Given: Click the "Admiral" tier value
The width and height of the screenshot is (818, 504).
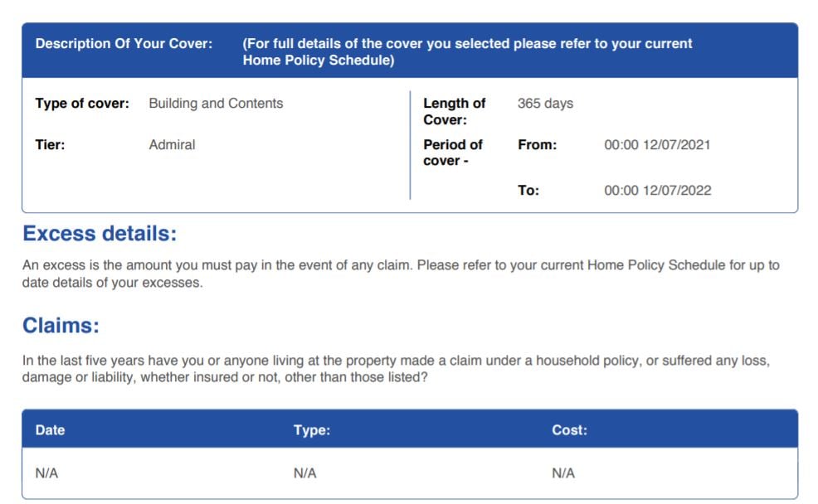Looking at the screenshot, I should tap(172, 145).
